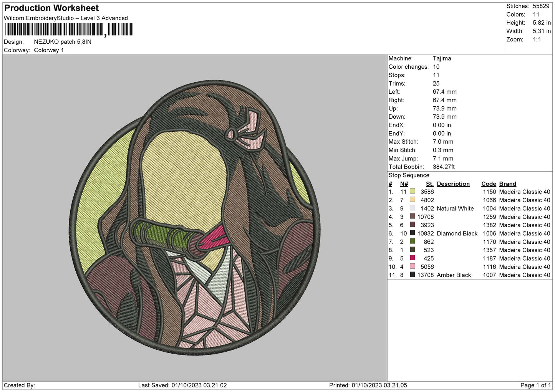Click thread code '1004'

click(x=489, y=208)
